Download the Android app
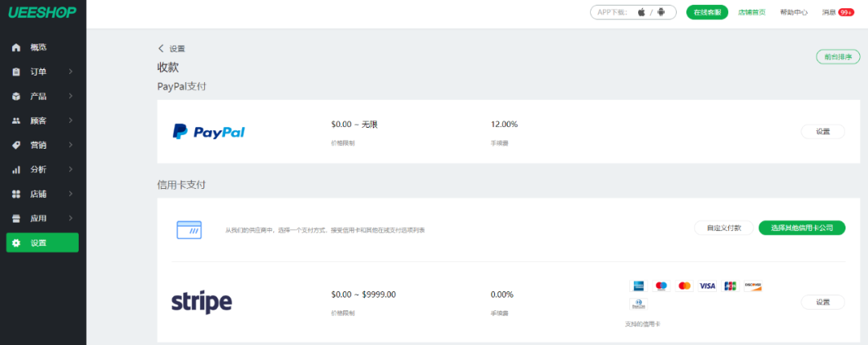 pos(661,12)
